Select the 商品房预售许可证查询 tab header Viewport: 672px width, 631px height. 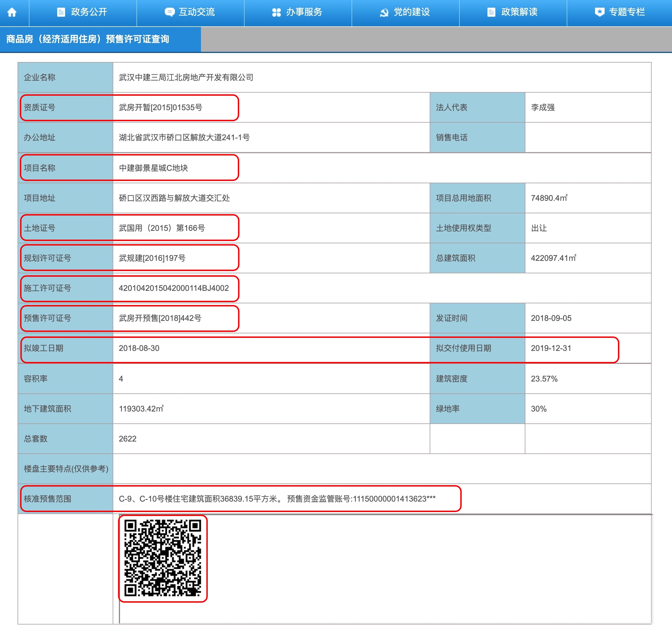(x=87, y=39)
